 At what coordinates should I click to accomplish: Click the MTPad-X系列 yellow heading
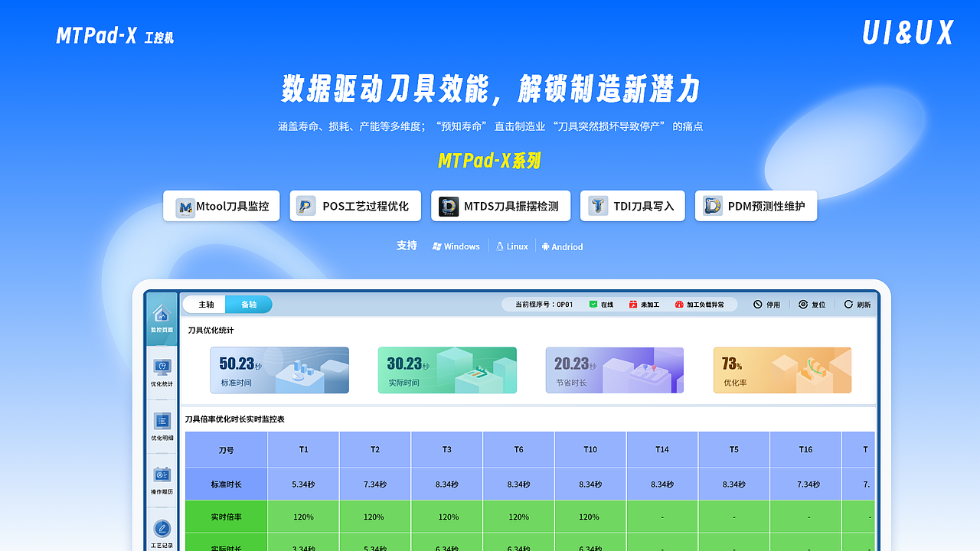click(x=490, y=160)
